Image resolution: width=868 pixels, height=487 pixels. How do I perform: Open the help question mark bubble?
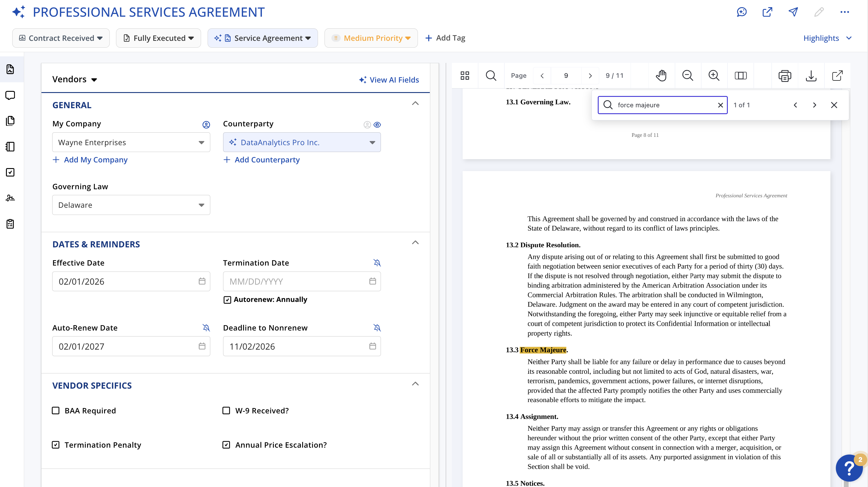click(850, 469)
